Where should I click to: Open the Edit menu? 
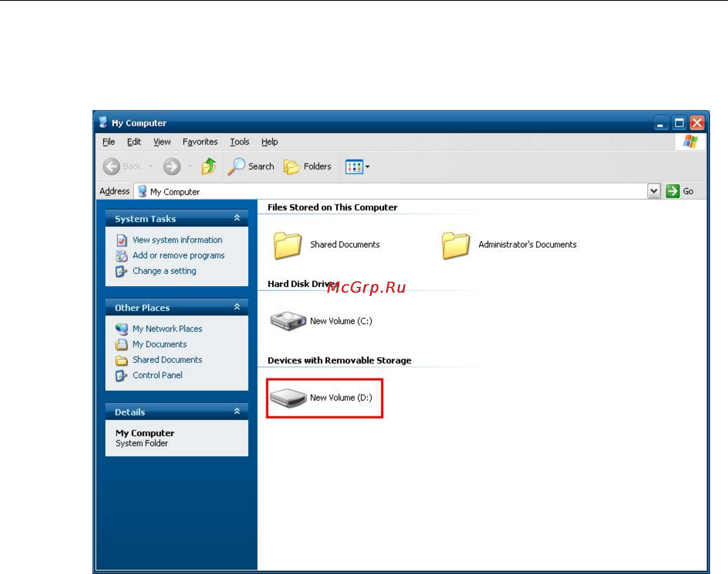[134, 142]
